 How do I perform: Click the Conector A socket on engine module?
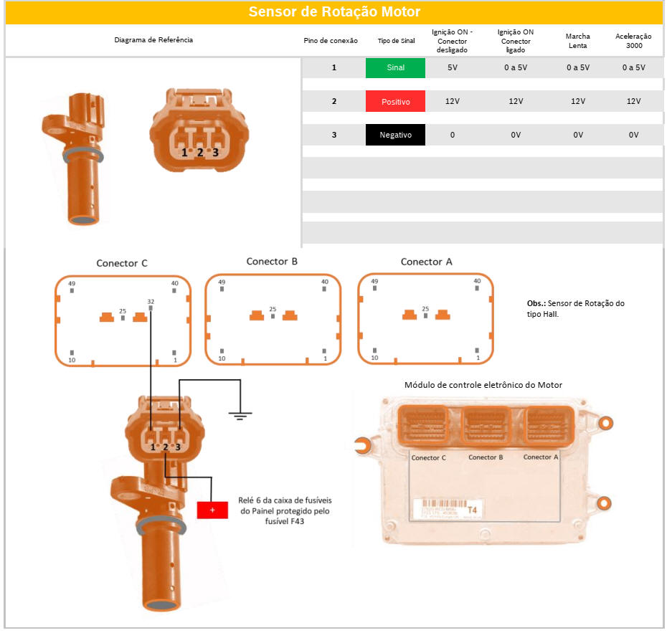pos(548,424)
